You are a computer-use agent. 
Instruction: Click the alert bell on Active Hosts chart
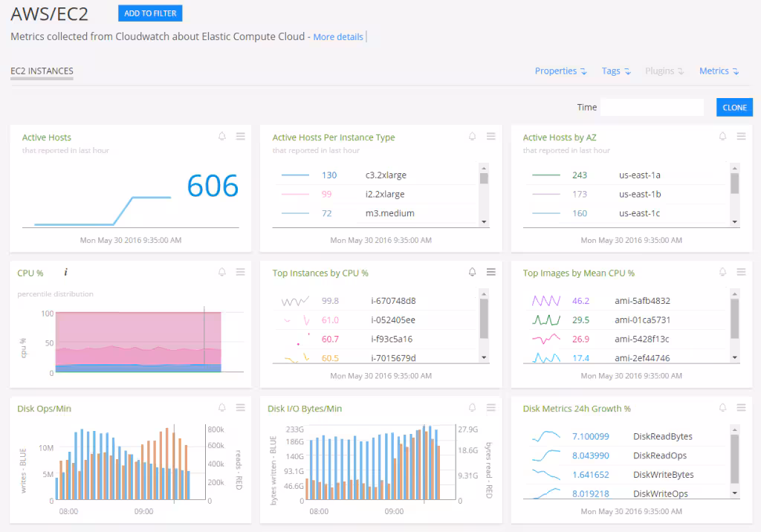point(221,137)
